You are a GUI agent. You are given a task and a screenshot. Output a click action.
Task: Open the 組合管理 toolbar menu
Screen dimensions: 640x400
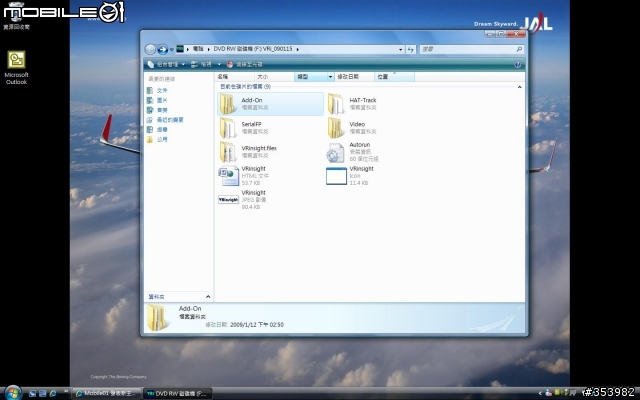coord(166,64)
